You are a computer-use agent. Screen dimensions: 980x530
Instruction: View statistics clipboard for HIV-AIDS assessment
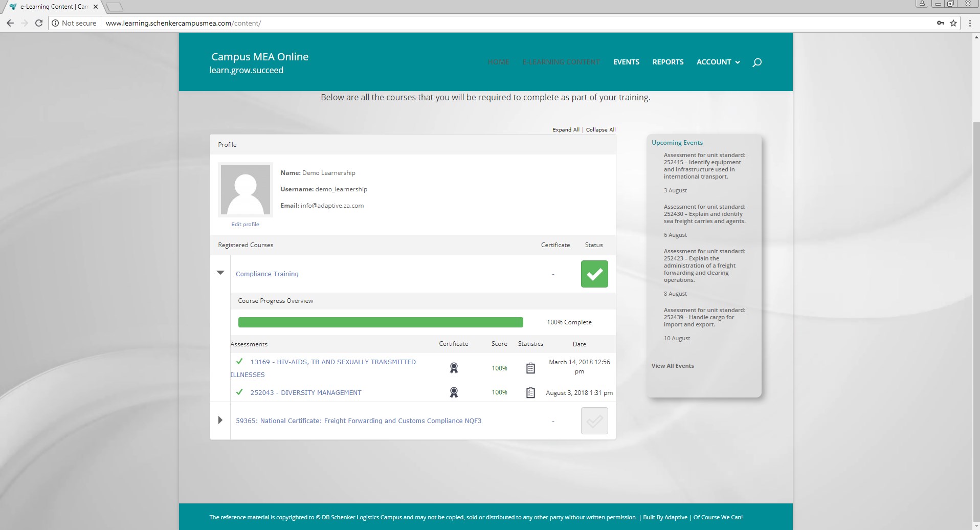click(530, 368)
